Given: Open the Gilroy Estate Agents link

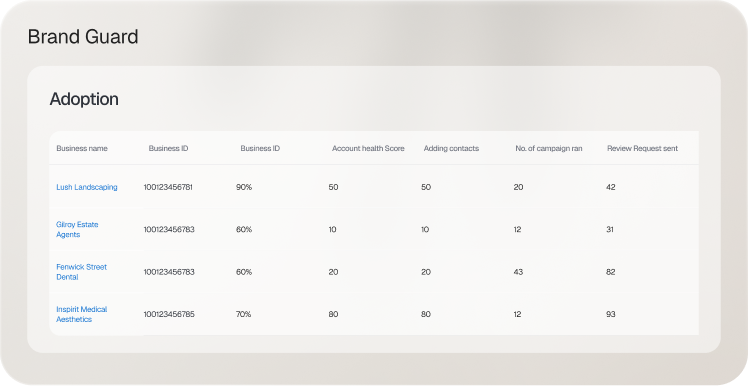Looking at the screenshot, I should pos(77,230).
